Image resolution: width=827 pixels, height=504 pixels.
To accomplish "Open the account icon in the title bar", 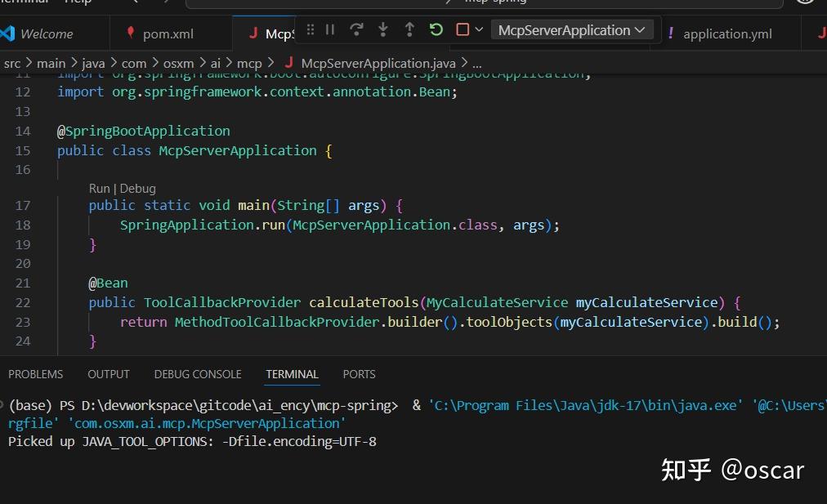I will click(805, 3).
